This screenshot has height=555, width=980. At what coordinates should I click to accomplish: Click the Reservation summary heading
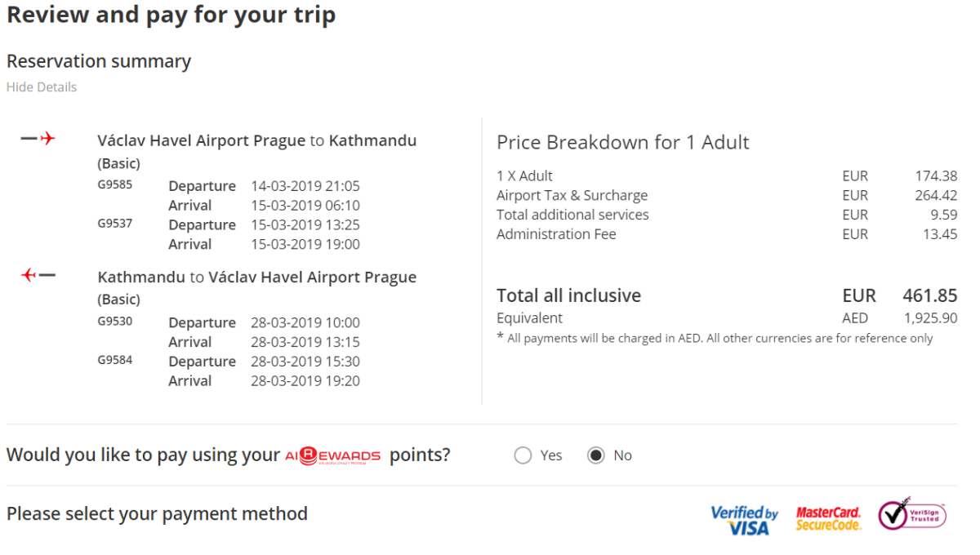point(99,61)
